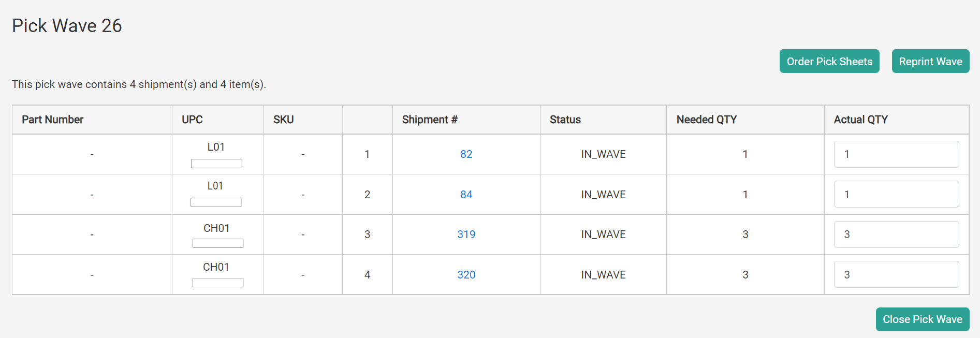Open shipment 84 details
Viewport: 980px width, 338px height.
click(x=466, y=194)
